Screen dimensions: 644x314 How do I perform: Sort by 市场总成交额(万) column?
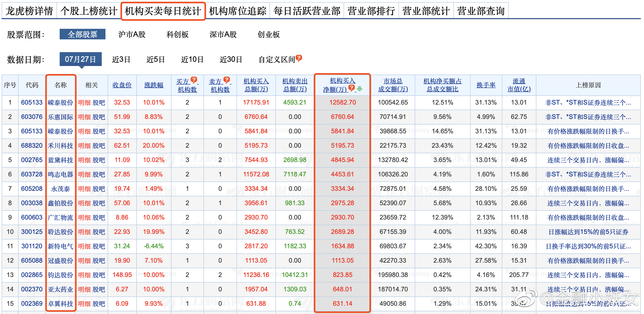(x=393, y=85)
